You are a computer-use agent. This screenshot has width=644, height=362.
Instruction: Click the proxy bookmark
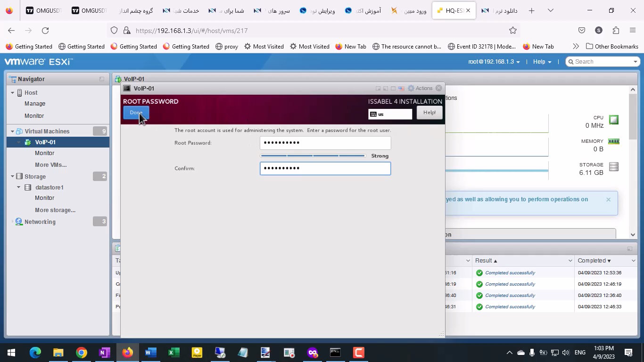[x=227, y=47]
